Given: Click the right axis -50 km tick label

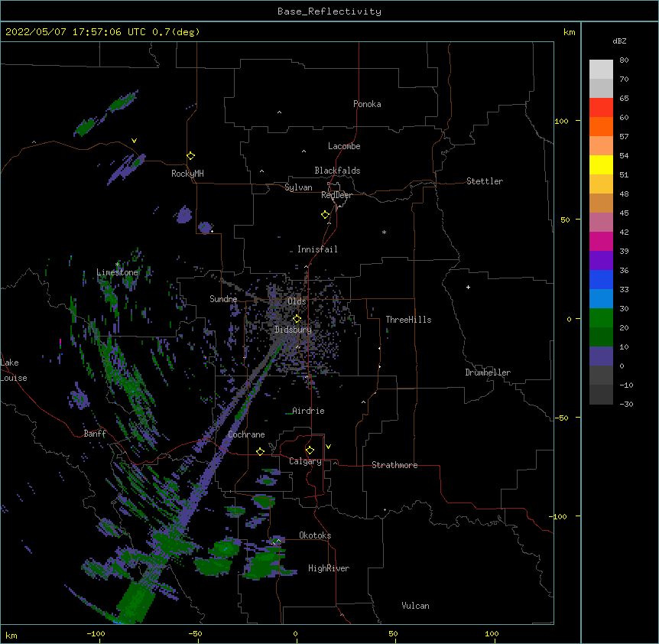Looking at the screenshot, I should pos(561,418).
